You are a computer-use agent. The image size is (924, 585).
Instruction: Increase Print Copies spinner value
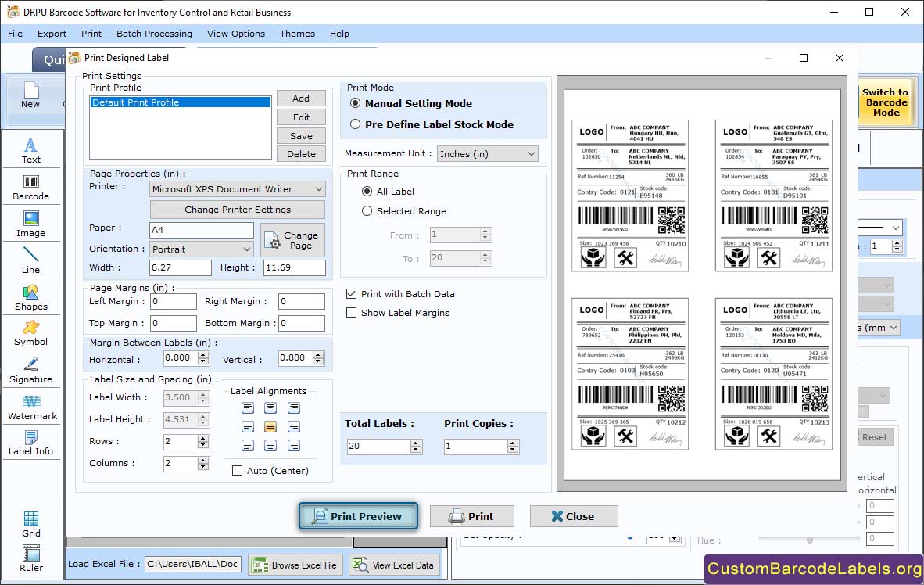pos(514,443)
